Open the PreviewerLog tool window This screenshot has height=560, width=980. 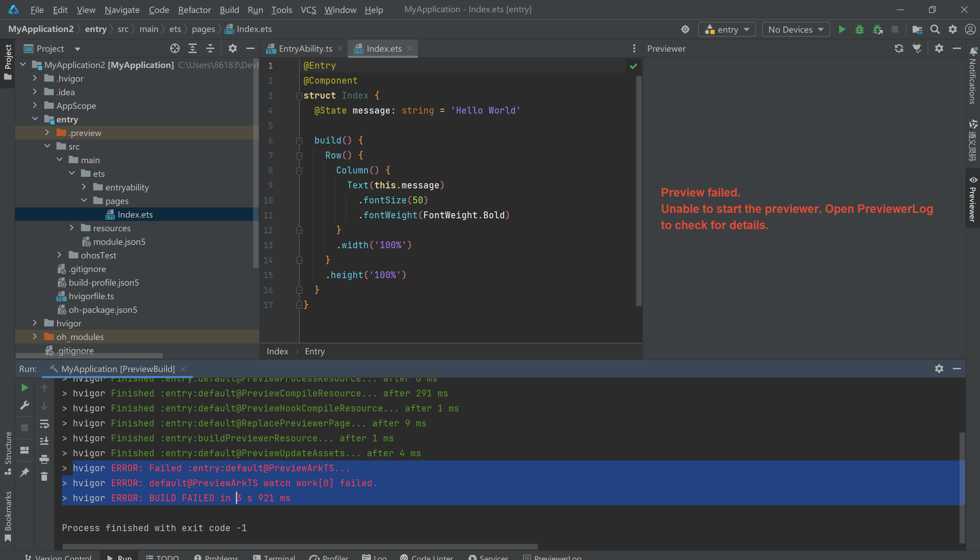tap(552, 557)
